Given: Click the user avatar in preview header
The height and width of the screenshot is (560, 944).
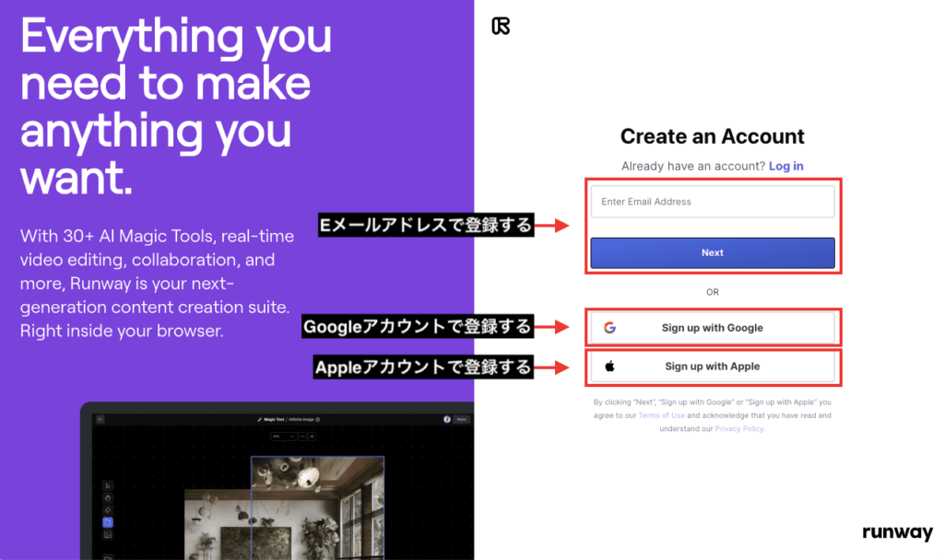Looking at the screenshot, I should point(447,419).
